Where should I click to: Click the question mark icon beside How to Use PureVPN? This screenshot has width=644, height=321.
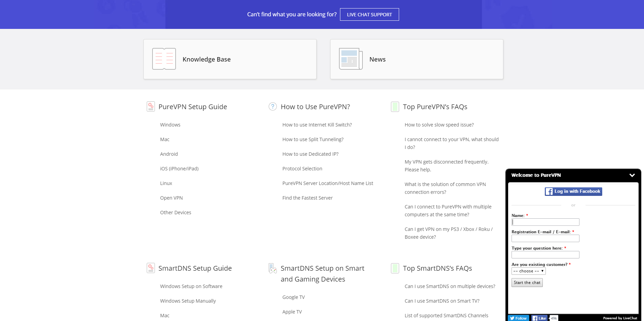coord(273,106)
